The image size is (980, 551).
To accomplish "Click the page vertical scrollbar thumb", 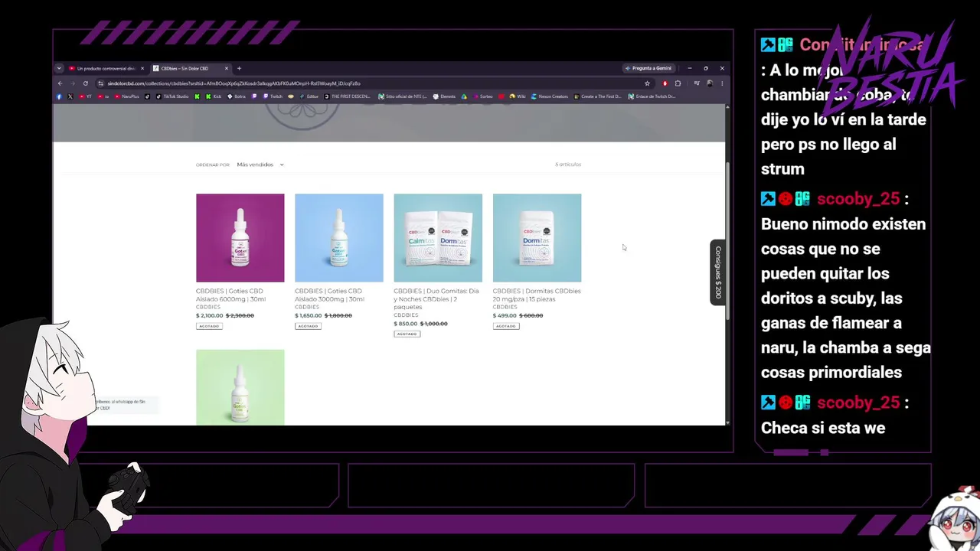I will coord(727,241).
